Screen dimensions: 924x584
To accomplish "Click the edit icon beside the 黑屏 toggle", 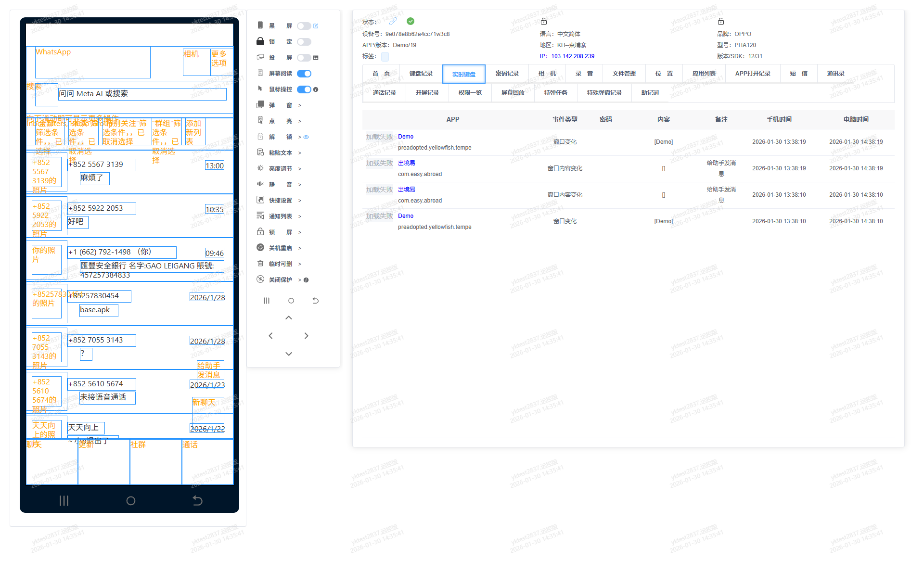I will click(316, 26).
